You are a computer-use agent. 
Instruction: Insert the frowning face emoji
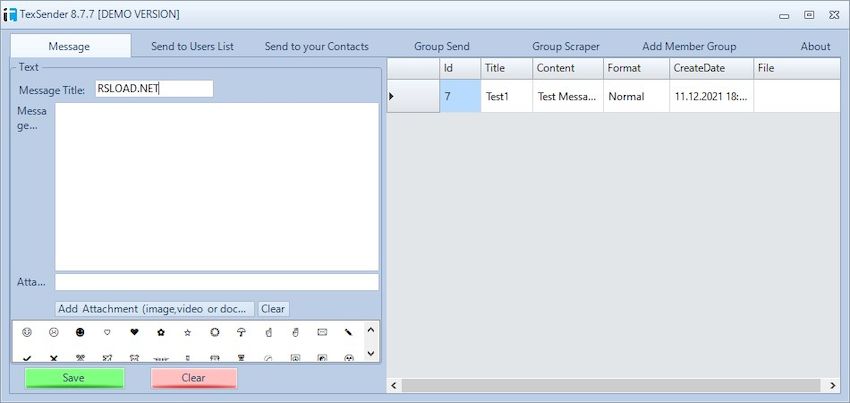point(53,332)
